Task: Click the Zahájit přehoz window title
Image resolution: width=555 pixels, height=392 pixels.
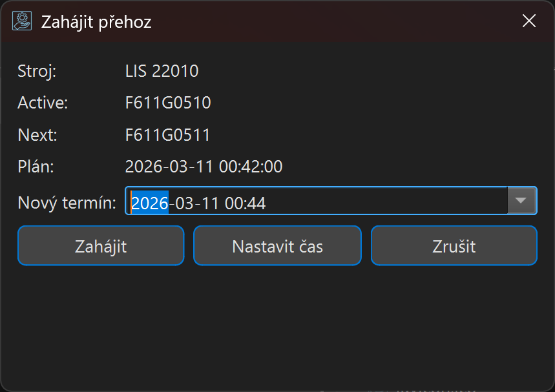Action: (x=96, y=22)
